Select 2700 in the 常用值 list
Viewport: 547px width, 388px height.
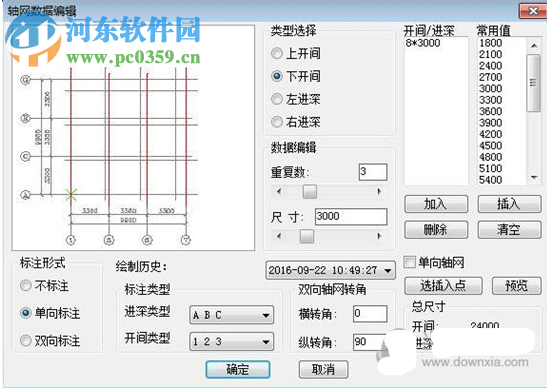pyautogui.click(x=490, y=77)
